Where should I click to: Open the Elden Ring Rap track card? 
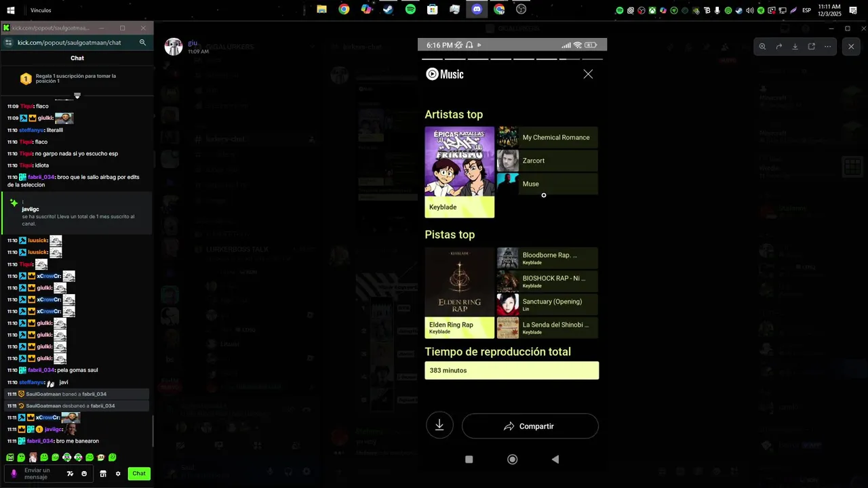(460, 293)
